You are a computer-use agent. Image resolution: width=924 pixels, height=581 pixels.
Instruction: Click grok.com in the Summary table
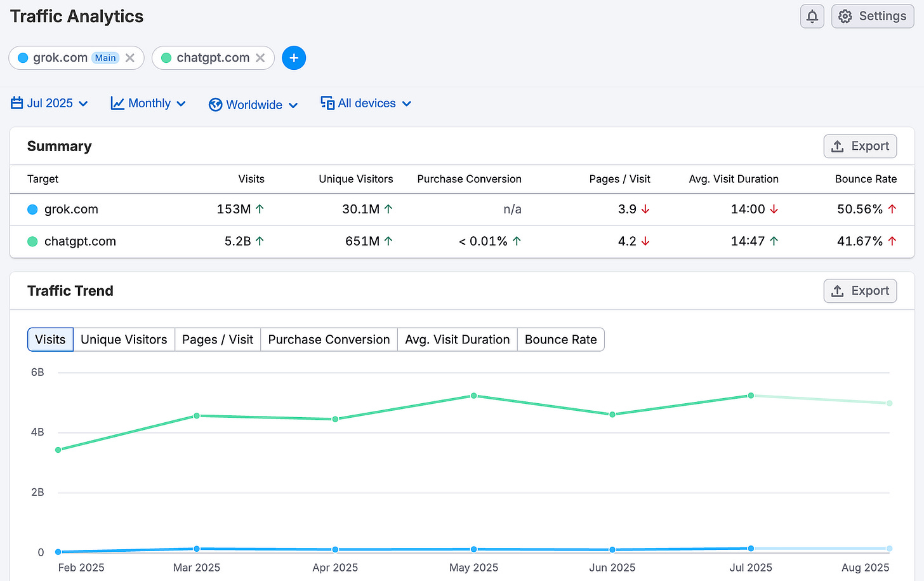click(71, 210)
